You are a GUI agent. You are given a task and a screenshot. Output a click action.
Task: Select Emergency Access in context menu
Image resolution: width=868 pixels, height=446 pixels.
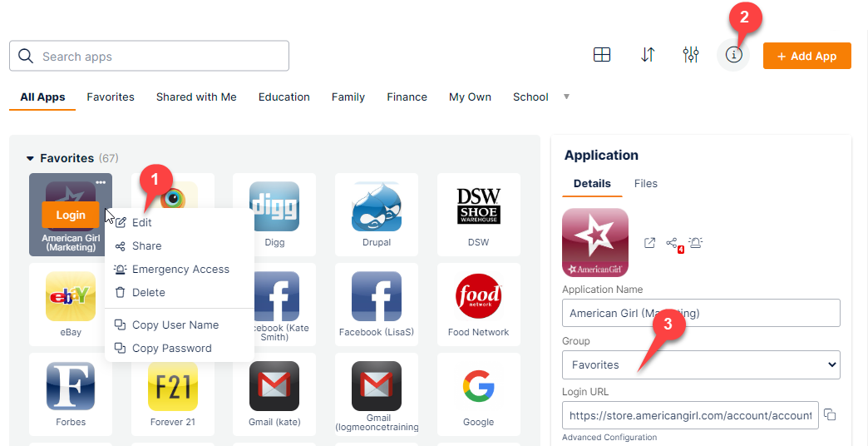(180, 270)
